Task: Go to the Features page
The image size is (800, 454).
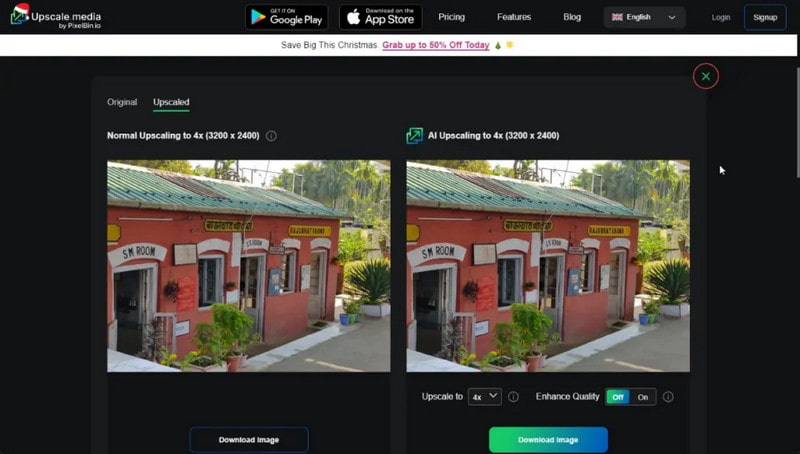Action: (514, 17)
